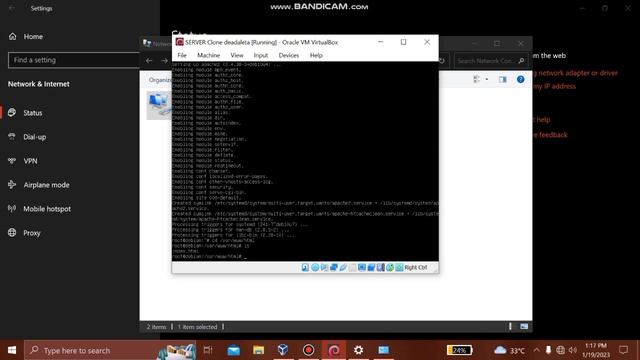Viewport: 640px width, 360px height.
Task: Click the hard disk activity icon in VirtualBox status bar
Action: pyautogui.click(x=305, y=267)
